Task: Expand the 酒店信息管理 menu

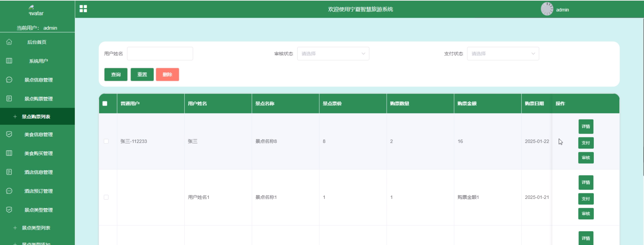Action: click(37, 172)
